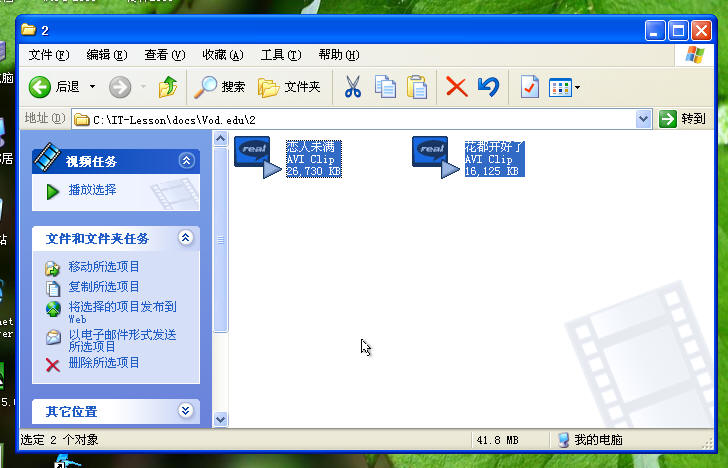Screen dimensions: 728x468
Task: Expand the 其它位置 panel
Action: click(186, 411)
